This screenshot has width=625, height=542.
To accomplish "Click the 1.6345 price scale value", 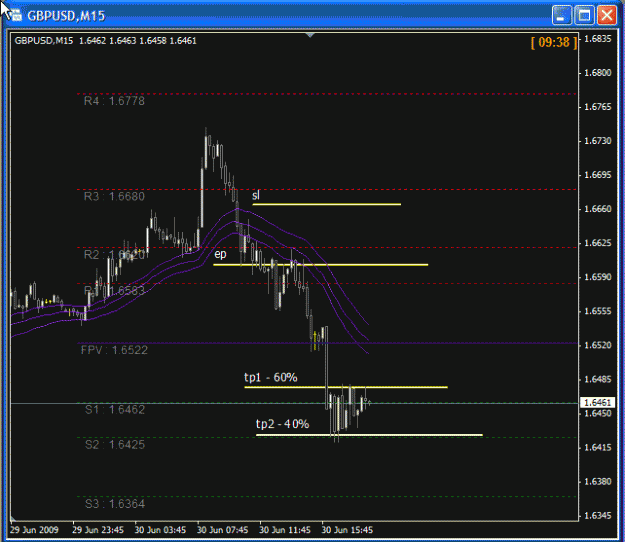I will (597, 516).
